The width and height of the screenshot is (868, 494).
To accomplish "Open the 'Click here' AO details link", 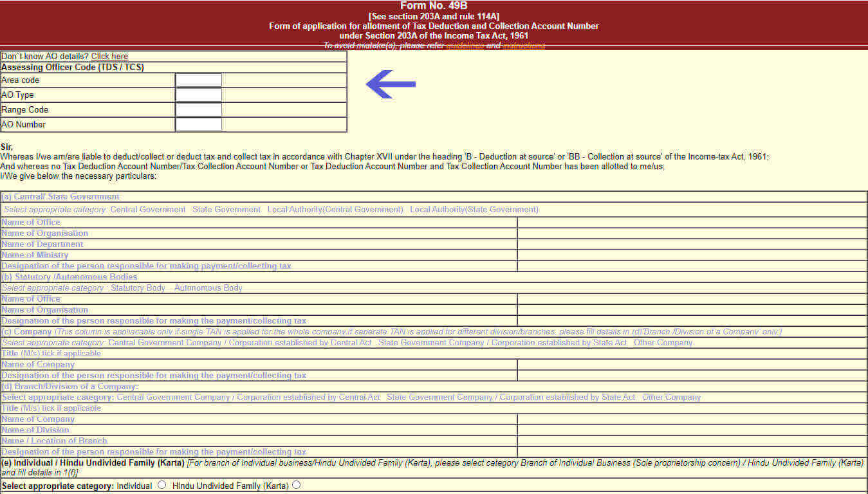I will (109, 57).
